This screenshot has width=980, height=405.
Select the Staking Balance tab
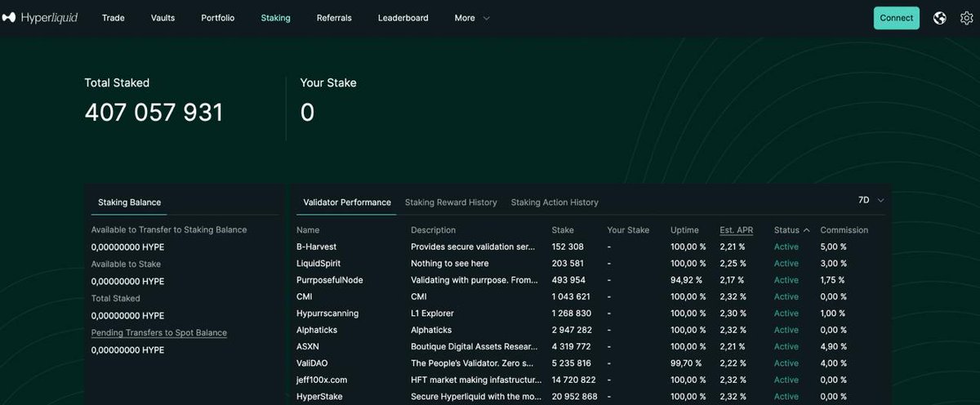click(129, 202)
